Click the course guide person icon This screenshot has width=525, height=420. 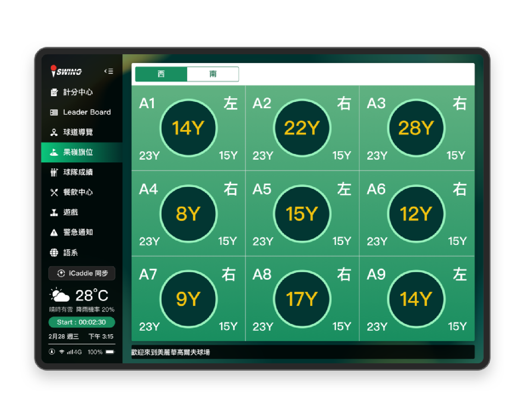[54, 132]
